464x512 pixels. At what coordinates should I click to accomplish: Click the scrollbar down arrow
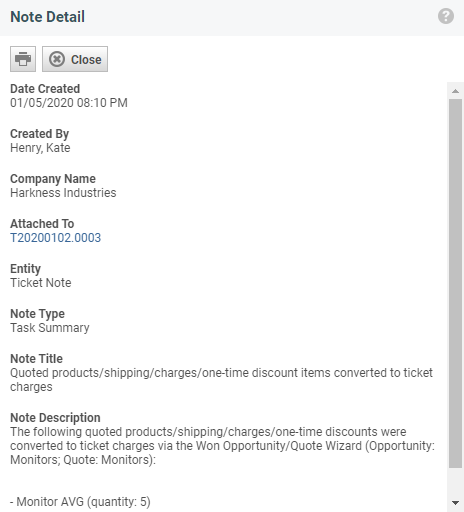pyautogui.click(x=455, y=502)
